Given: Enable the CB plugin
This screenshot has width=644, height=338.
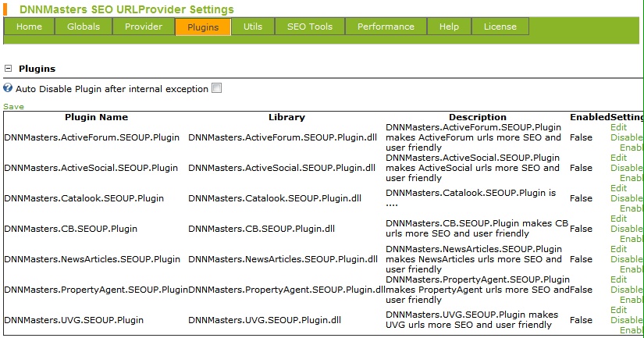Looking at the screenshot, I should click(632, 239).
